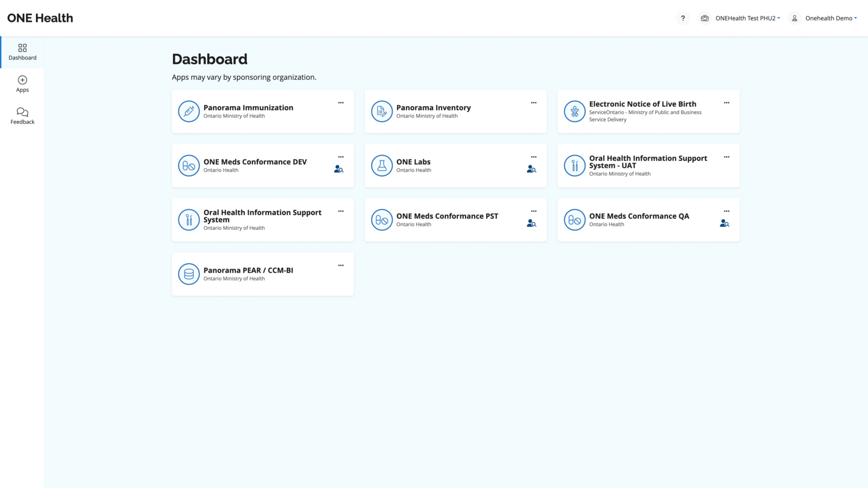
Task: Open Panorama PEAR / CCM-BI options menu
Action: point(341,265)
